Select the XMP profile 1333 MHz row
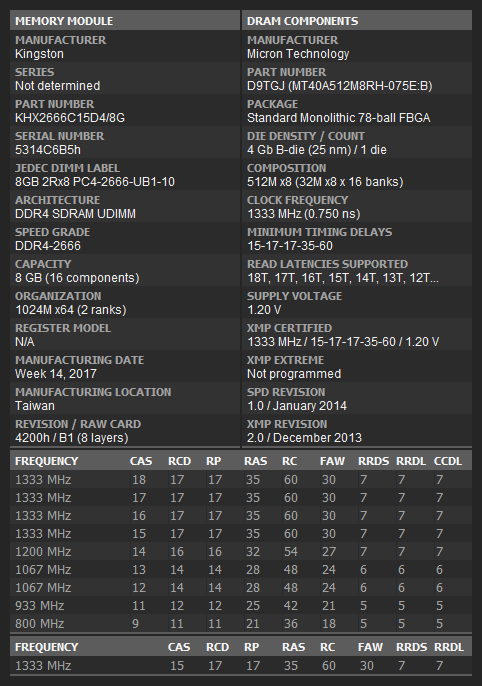Image resolution: width=482 pixels, height=686 pixels. click(241, 665)
